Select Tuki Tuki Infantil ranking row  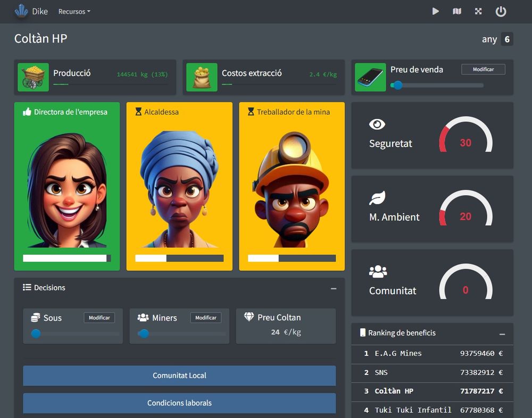pos(432,410)
